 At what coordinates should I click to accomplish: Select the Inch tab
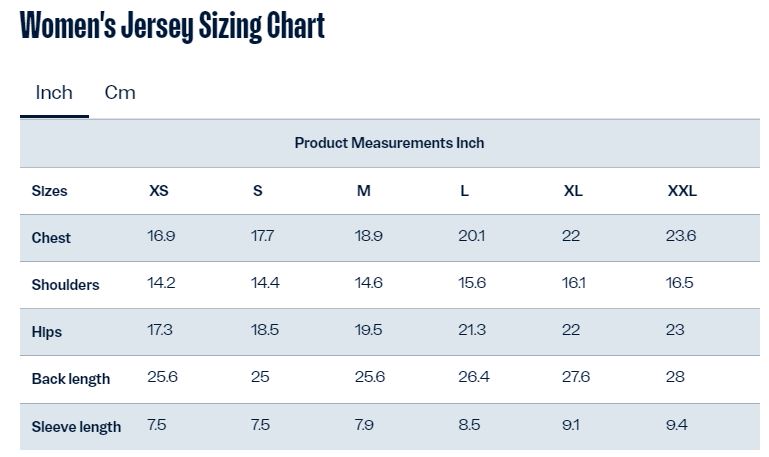click(x=54, y=93)
